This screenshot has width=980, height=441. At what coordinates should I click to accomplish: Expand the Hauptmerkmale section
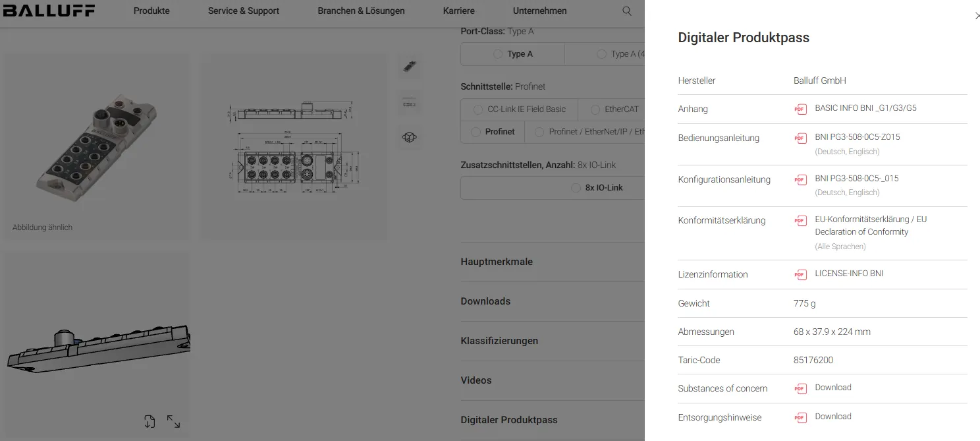point(497,262)
